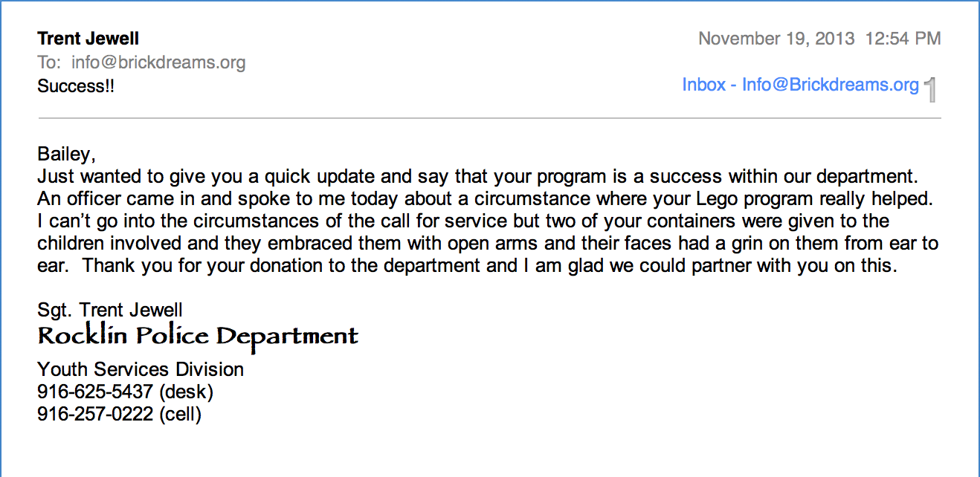
Task: Click the message count "1" indicator icon
Action: coord(931,90)
